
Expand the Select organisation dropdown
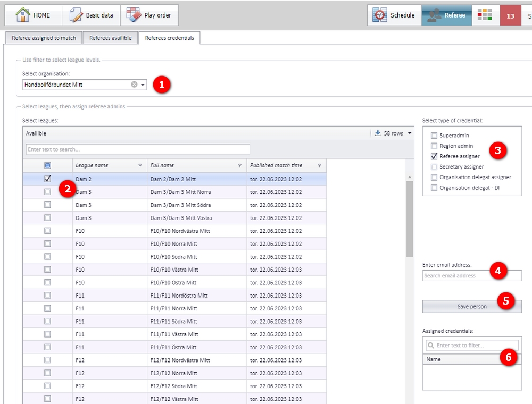pyautogui.click(x=143, y=85)
